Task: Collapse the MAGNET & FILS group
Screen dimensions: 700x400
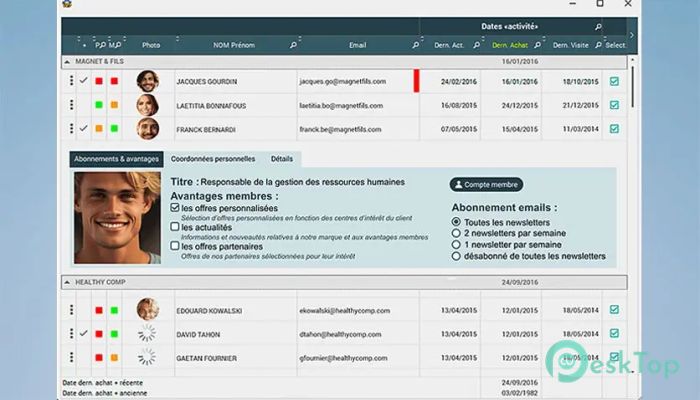Action: tap(67, 62)
